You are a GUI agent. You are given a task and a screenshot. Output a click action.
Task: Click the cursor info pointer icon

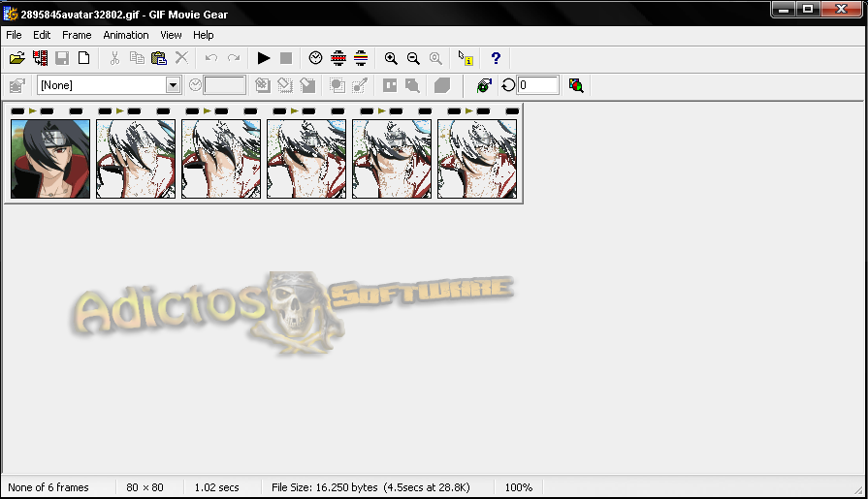coord(466,58)
